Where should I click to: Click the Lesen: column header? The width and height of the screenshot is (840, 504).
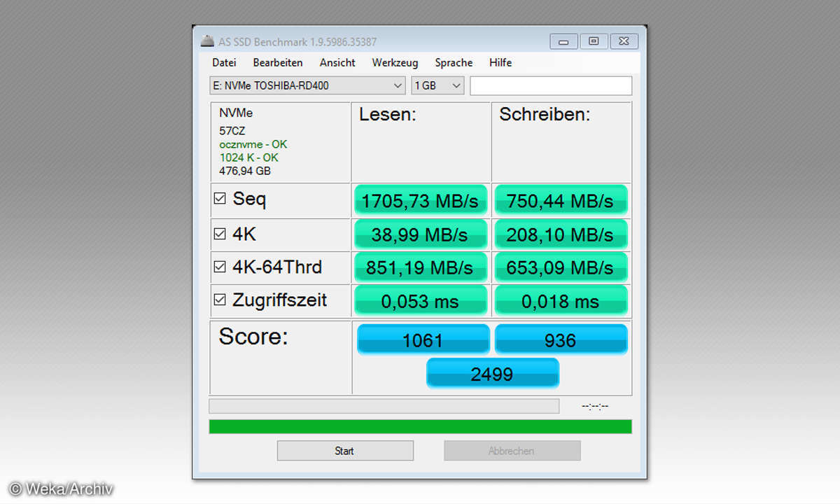[x=388, y=115]
